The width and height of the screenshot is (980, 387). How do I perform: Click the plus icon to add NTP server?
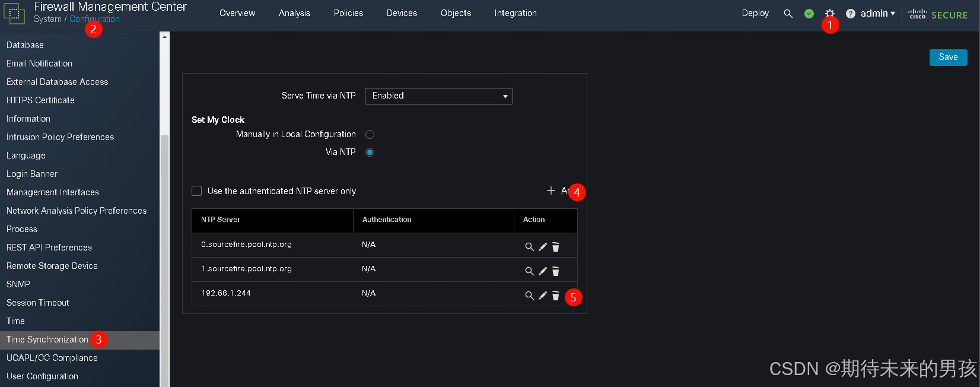pyautogui.click(x=551, y=191)
